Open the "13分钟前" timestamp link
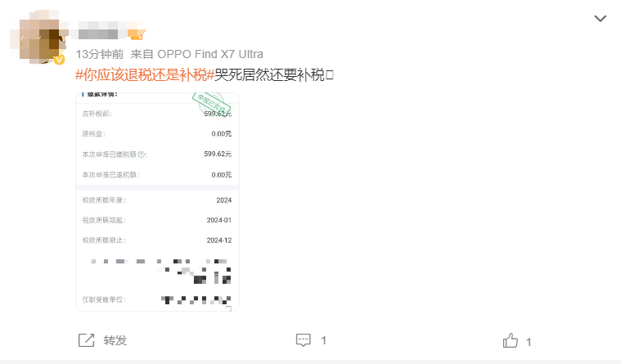This screenshot has height=364, width=621. (x=99, y=54)
